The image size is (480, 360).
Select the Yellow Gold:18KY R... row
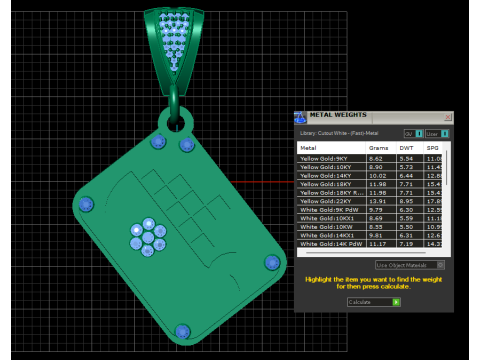click(370, 193)
